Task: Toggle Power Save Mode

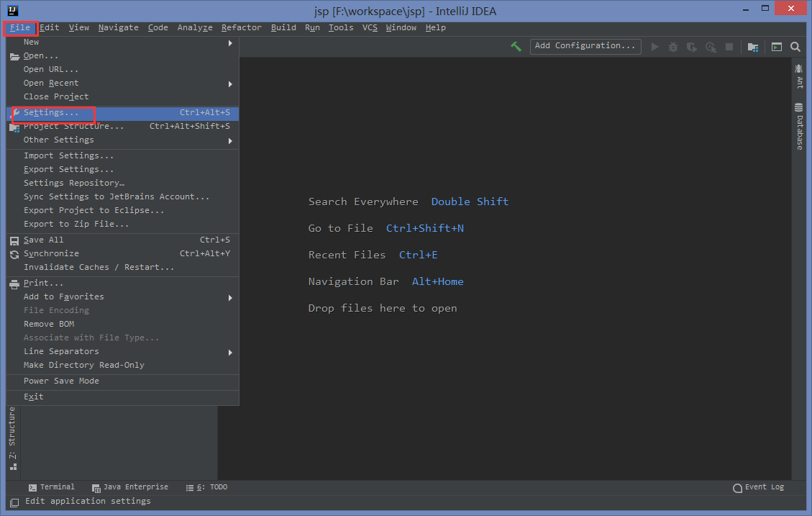Action: [x=123, y=381]
